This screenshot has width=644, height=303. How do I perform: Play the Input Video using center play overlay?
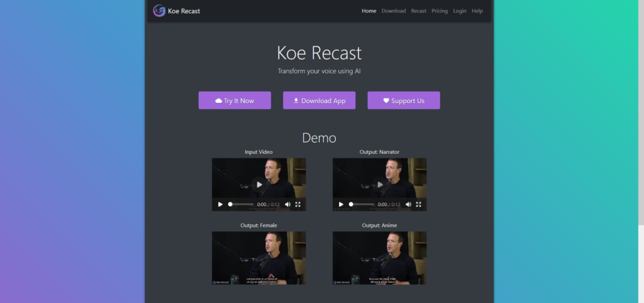259,185
